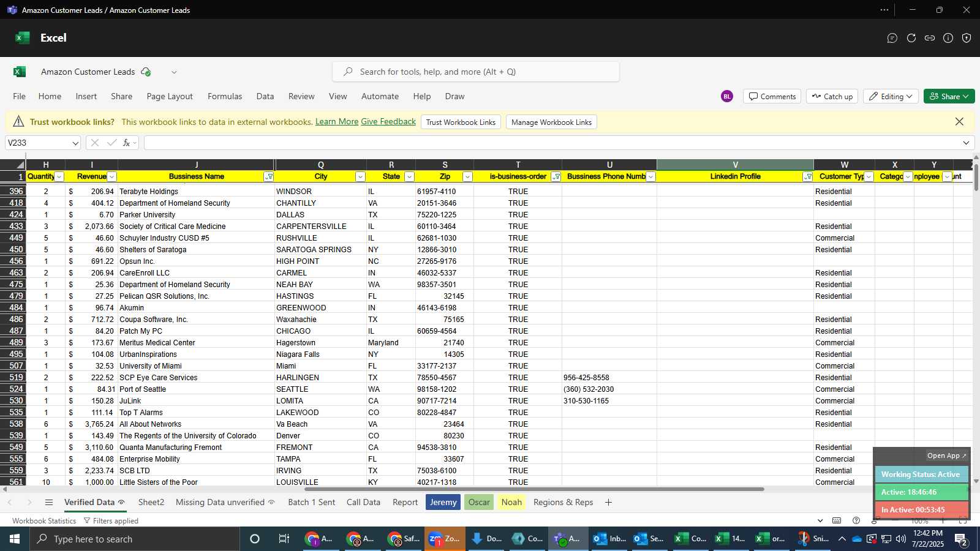Open the Comments pane button
Image resolution: width=980 pixels, height=551 pixels.
(x=772, y=96)
